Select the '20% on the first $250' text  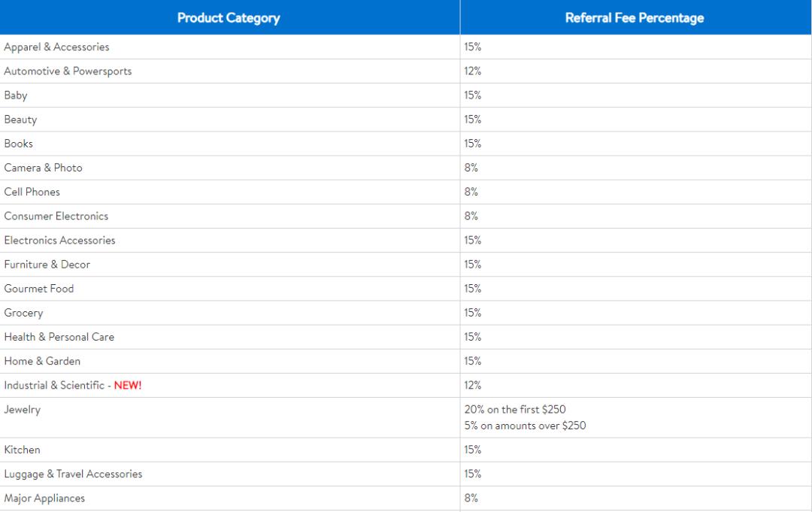[515, 410]
